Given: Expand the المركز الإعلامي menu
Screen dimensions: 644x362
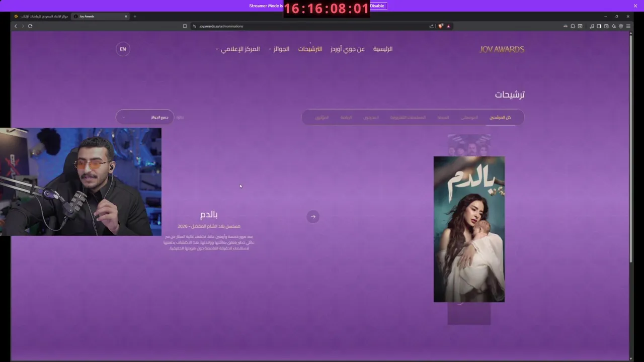Looking at the screenshot, I should (238, 49).
